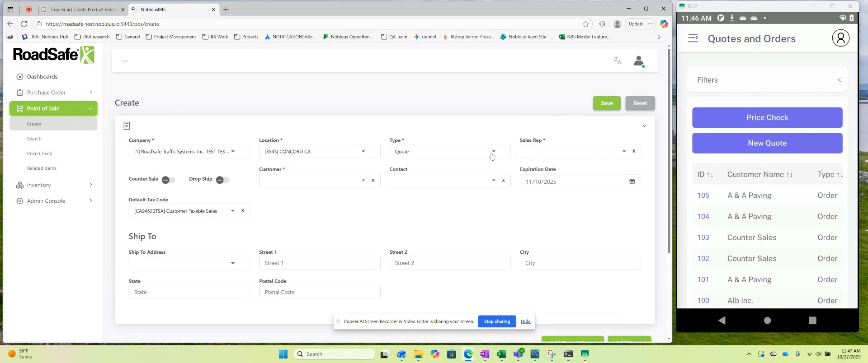Clear the Customer field with X
The height and width of the screenshot is (363, 868).
(x=373, y=180)
